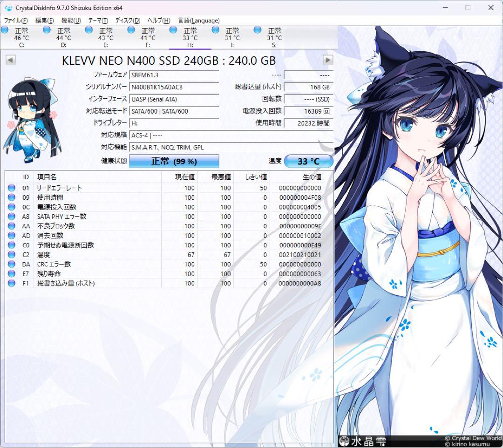Click the interface field UASP (Serial ATA)
This screenshot has width=503, height=448.
[x=174, y=99]
